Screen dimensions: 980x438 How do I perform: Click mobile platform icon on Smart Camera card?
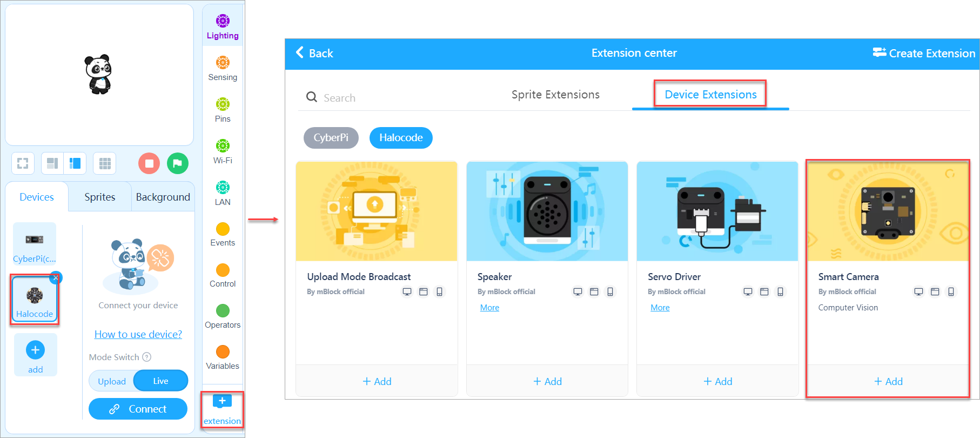pos(951,292)
